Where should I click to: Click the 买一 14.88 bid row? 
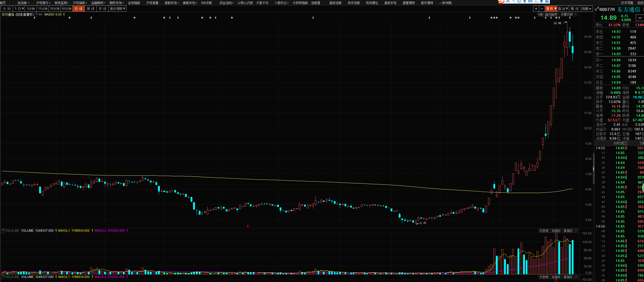coord(619,60)
